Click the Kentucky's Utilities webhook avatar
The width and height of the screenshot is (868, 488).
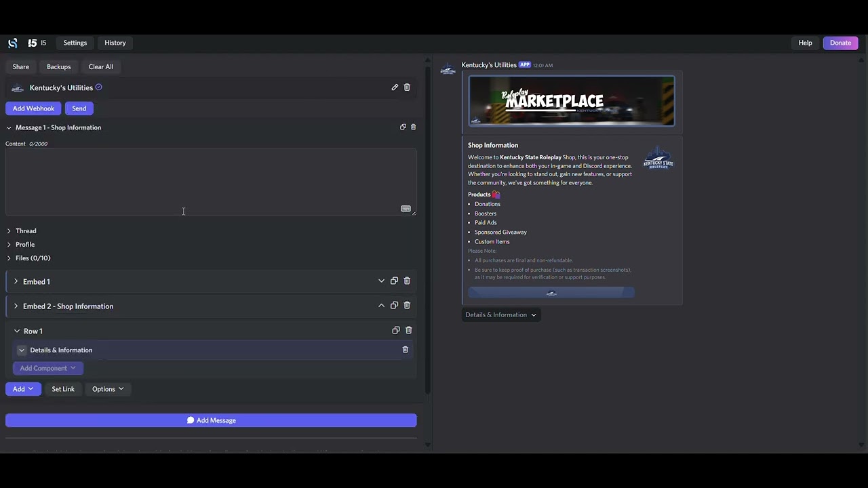point(18,87)
